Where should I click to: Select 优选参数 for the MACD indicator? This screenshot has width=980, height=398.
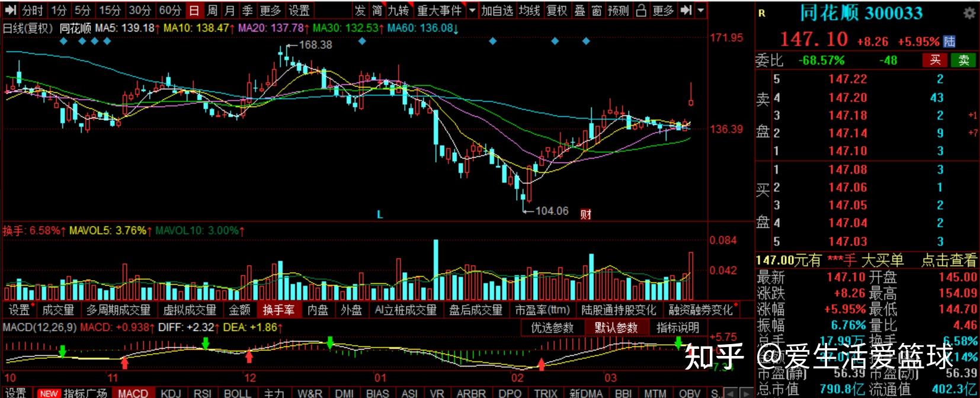[x=552, y=328]
